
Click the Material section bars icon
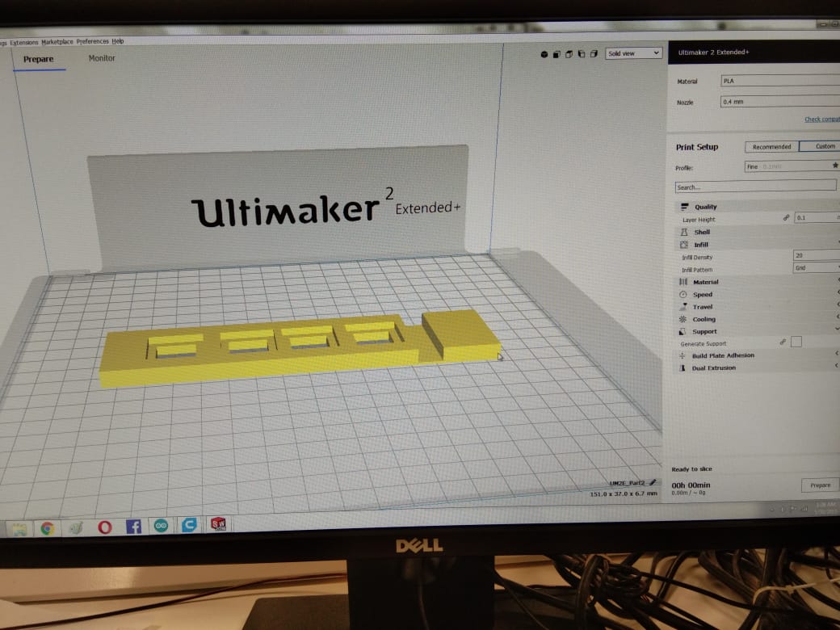coord(683,282)
